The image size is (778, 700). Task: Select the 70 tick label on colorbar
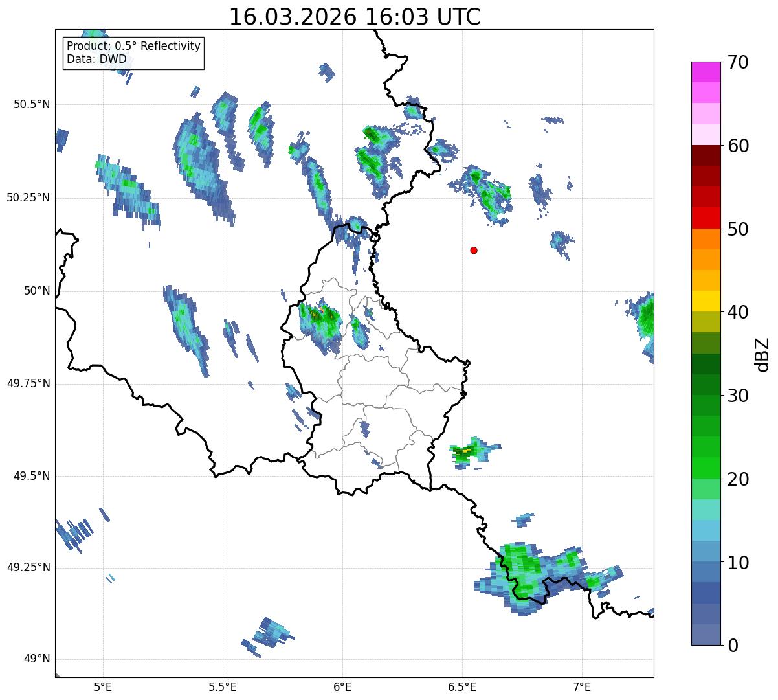click(x=738, y=62)
